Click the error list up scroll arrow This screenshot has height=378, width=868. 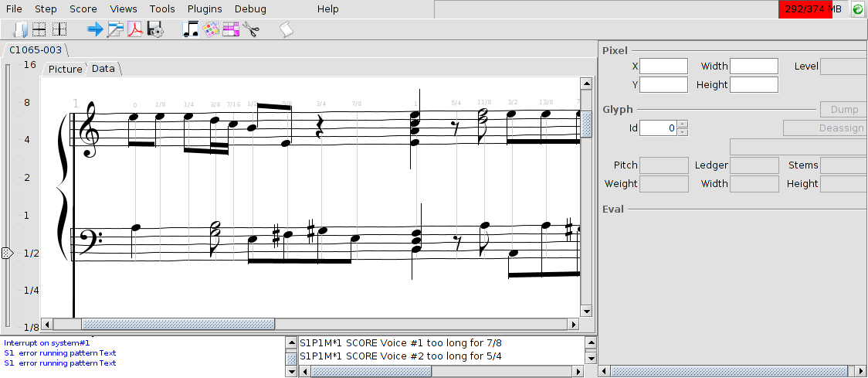(x=592, y=343)
